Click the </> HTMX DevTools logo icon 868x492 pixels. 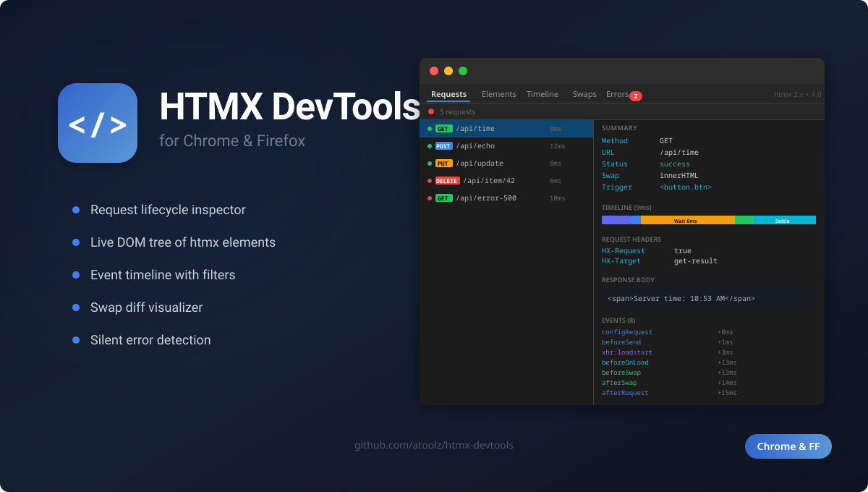coord(98,123)
